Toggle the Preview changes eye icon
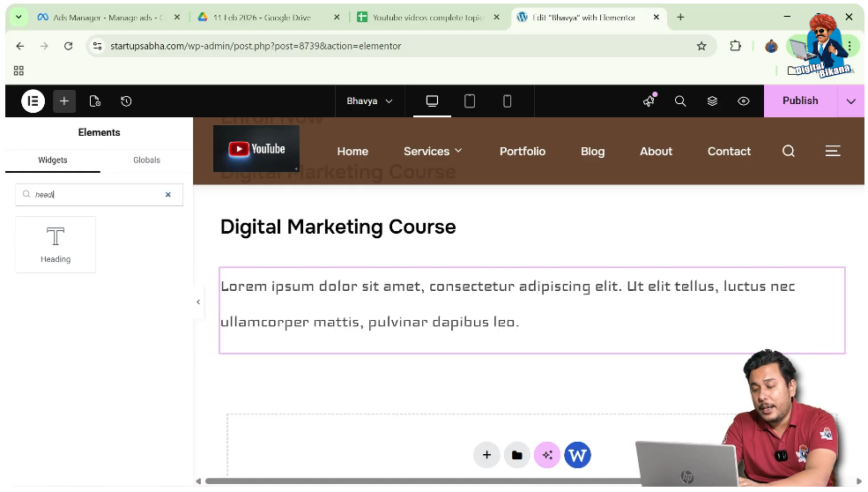 (x=744, y=101)
